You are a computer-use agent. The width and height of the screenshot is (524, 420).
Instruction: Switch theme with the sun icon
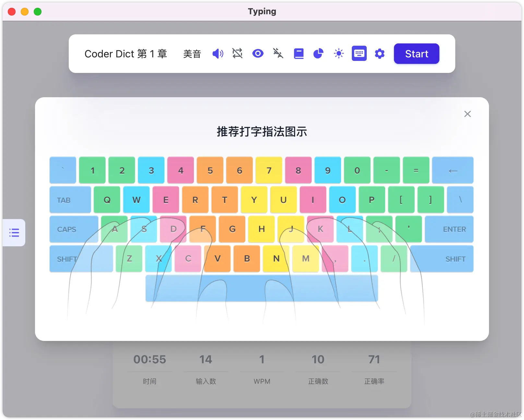click(339, 53)
